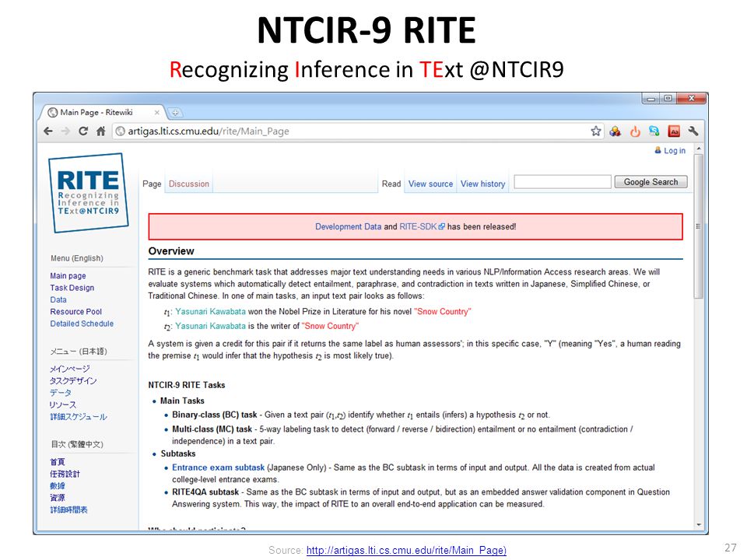Switch to the Discussion tab
This screenshot has height=560, width=747.
pyautogui.click(x=188, y=184)
